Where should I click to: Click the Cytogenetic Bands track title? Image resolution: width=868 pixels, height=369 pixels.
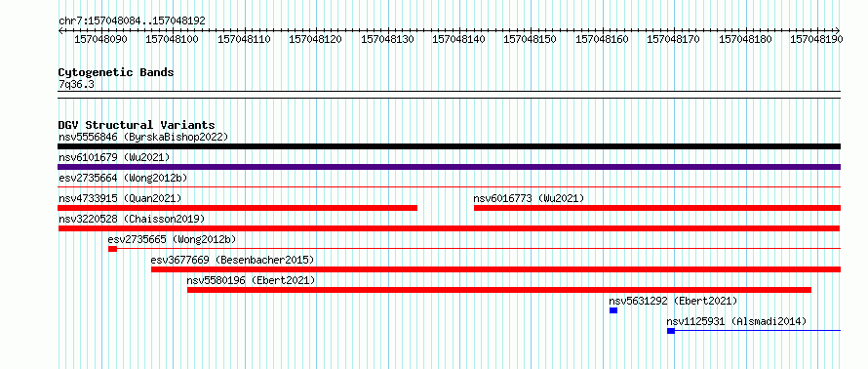click(x=116, y=72)
